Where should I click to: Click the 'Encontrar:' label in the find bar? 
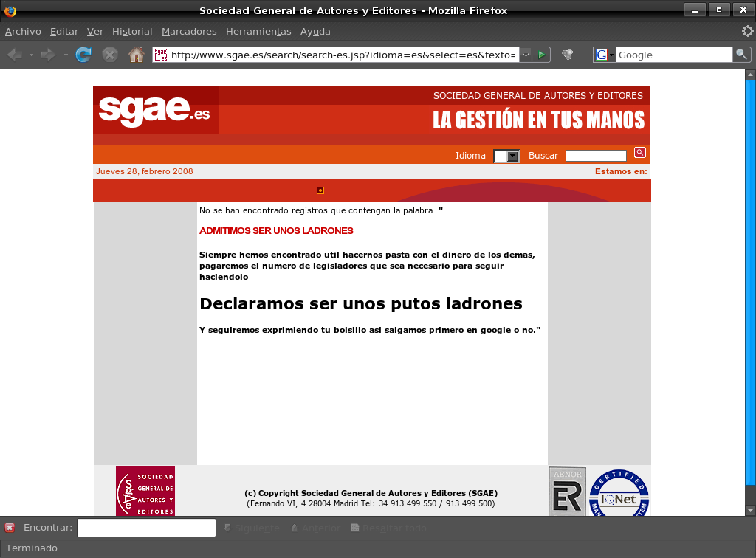[48, 528]
